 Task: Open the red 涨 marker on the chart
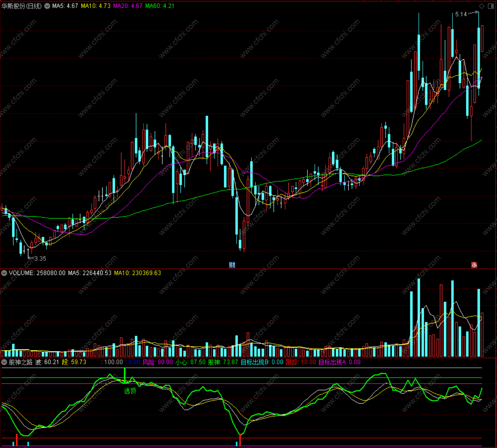[474, 265]
